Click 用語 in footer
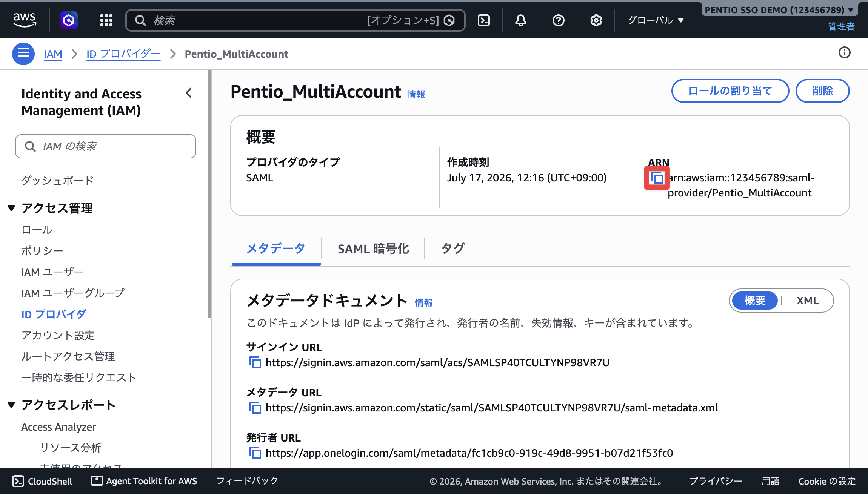This screenshot has height=494, width=868. 770,481
